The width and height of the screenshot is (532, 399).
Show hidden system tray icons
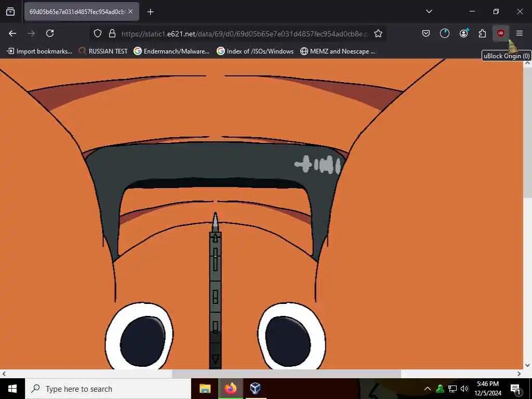tap(427, 389)
